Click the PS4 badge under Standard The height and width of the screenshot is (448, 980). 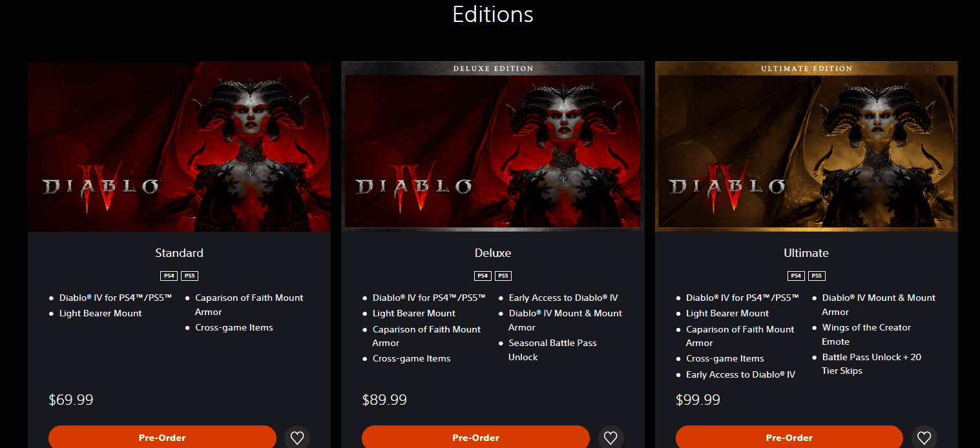(169, 276)
